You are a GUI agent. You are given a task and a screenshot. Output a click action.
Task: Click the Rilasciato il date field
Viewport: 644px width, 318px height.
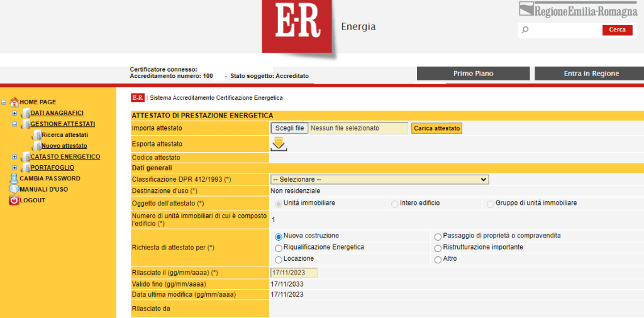(294, 273)
